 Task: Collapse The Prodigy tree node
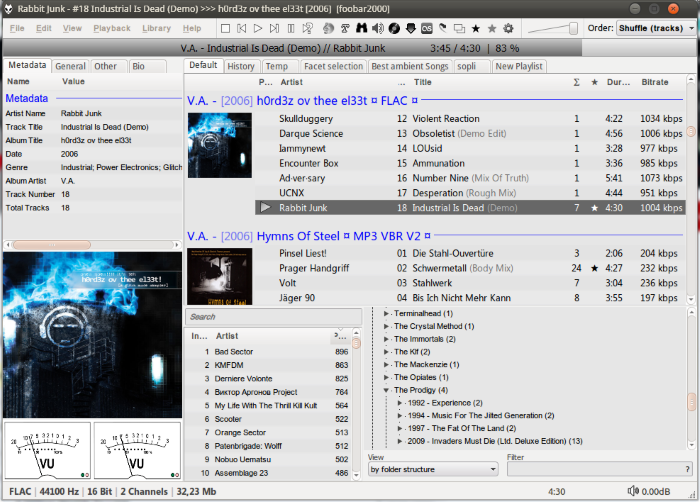coord(388,390)
